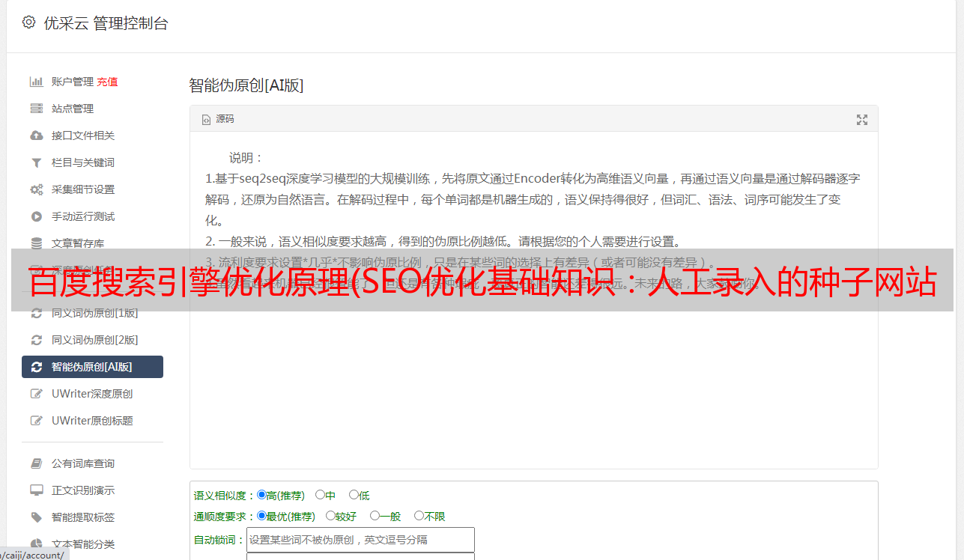This screenshot has width=964, height=560.
Task: Click the gear icon beside 优采云 管理控制台
Action: 28,22
